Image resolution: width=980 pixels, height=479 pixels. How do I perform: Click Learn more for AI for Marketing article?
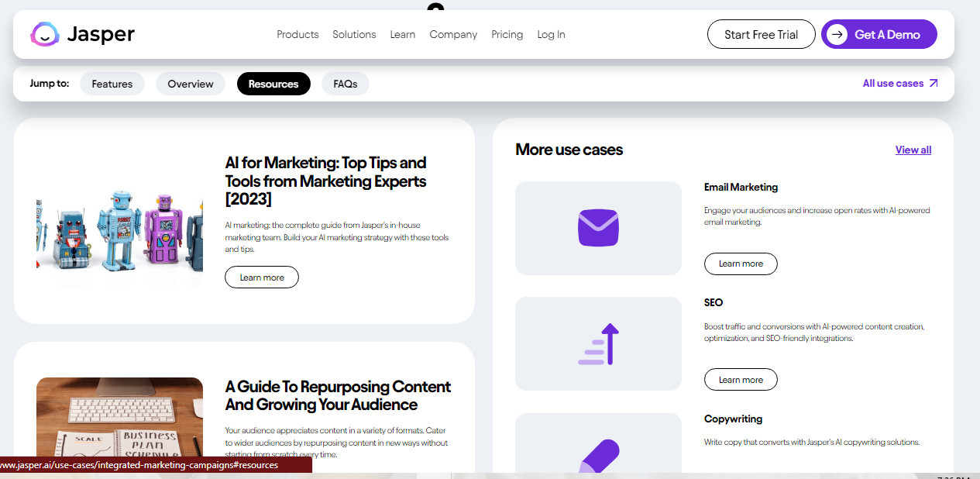(262, 277)
